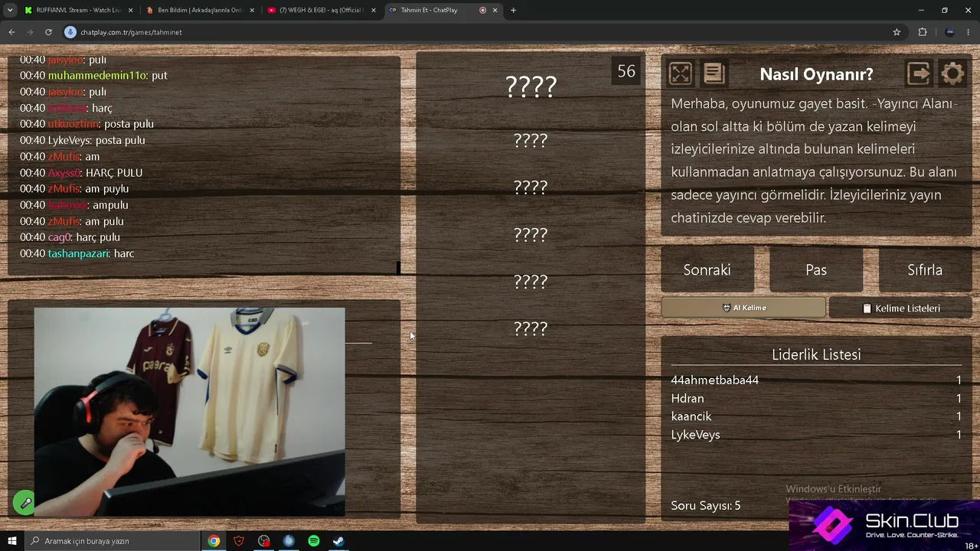
Task: Click the HARÇ PULU chat message
Action: [81, 173]
